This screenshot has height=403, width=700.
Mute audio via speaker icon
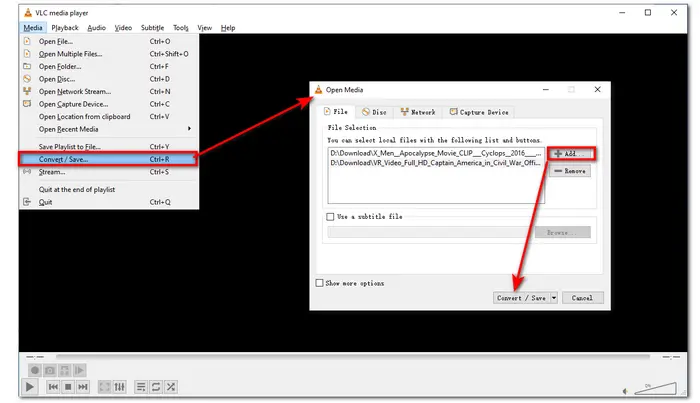point(625,391)
